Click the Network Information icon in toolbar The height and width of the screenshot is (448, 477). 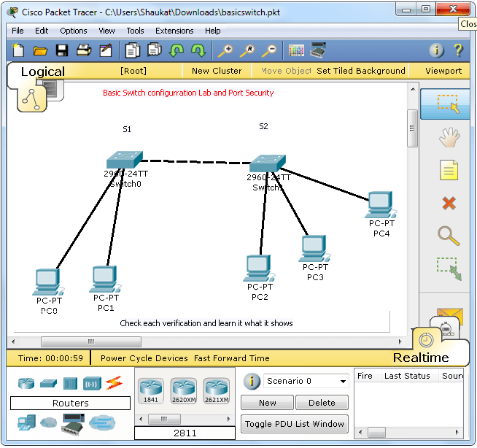pos(437,50)
